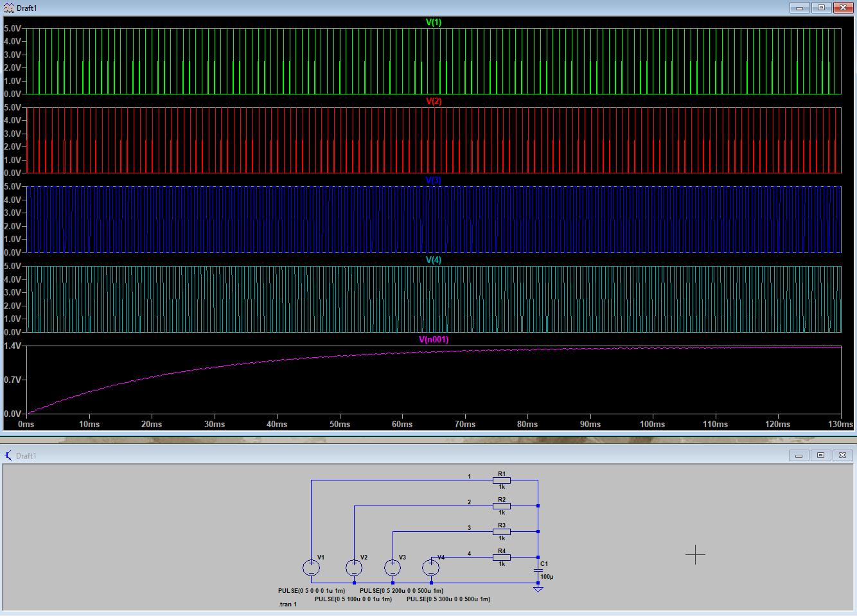Click the V(n001) trace label
The height and width of the screenshot is (616, 857).
pos(434,339)
